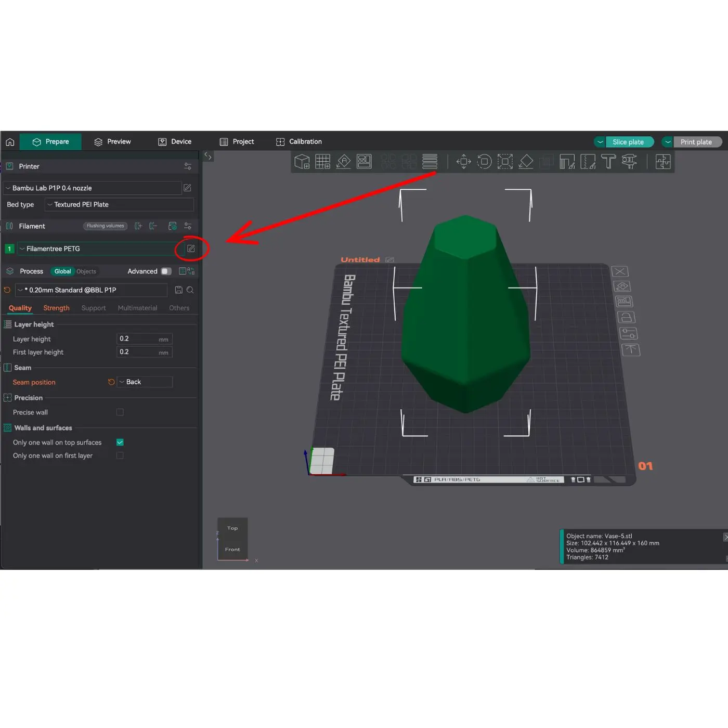Enable the Precise wall checkbox
728x728 pixels.
click(120, 412)
